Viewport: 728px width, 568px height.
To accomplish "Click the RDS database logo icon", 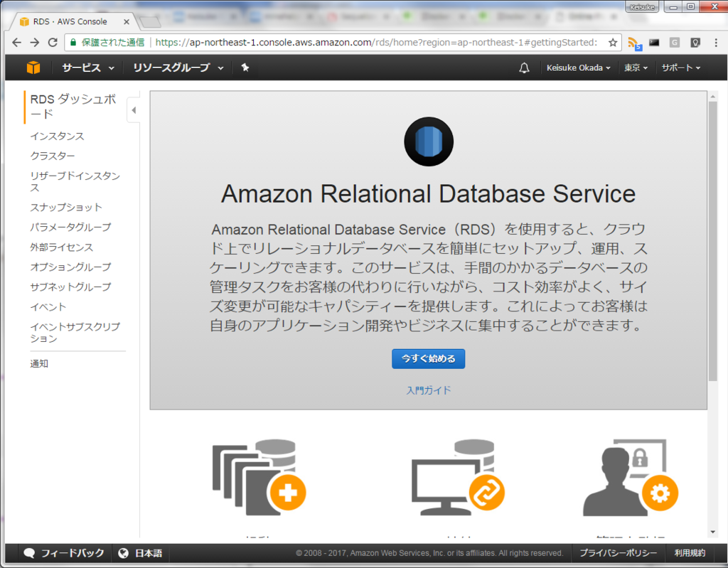I will pyautogui.click(x=429, y=141).
